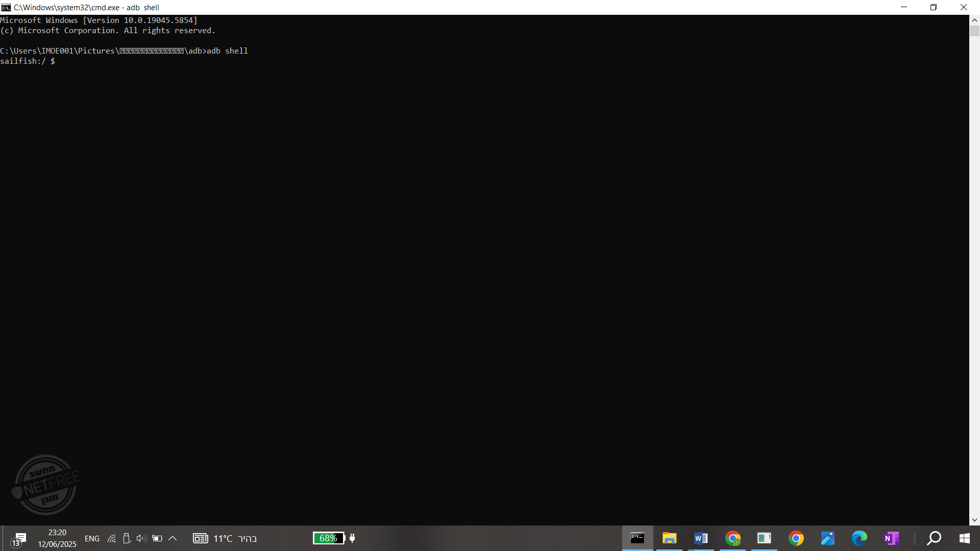Click the 68% battery meter widget
This screenshot has width=980, height=551.
point(329,538)
